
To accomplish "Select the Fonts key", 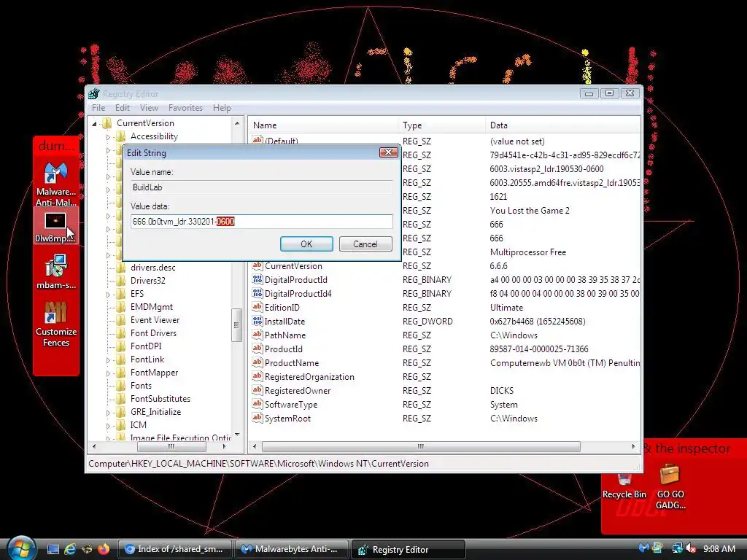I will [x=141, y=386].
